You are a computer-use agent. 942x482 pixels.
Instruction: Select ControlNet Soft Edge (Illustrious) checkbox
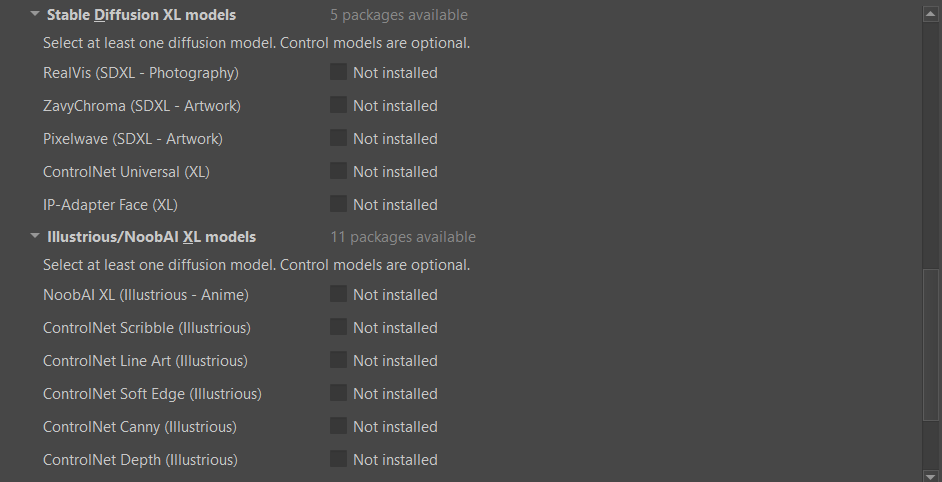point(338,394)
